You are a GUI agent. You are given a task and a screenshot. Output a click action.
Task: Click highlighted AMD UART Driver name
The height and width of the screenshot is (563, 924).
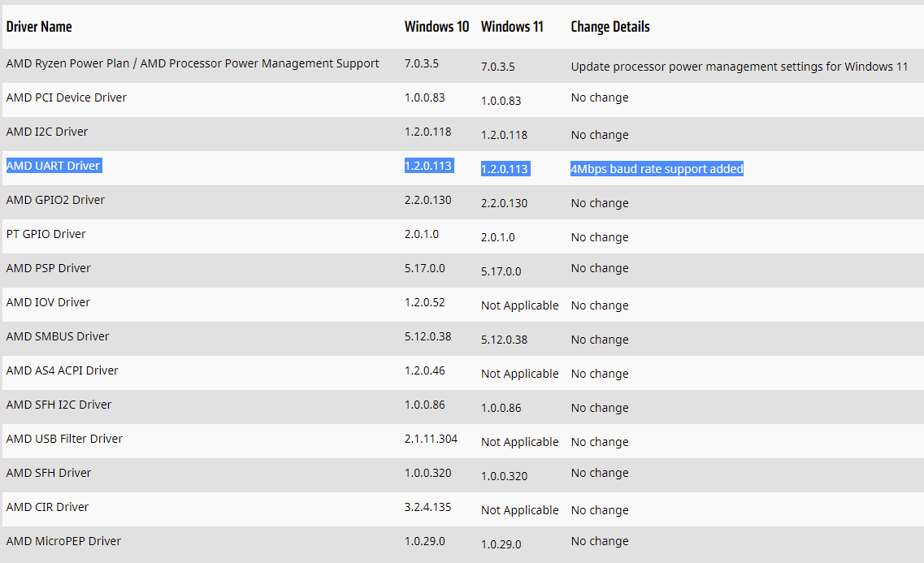(x=53, y=166)
